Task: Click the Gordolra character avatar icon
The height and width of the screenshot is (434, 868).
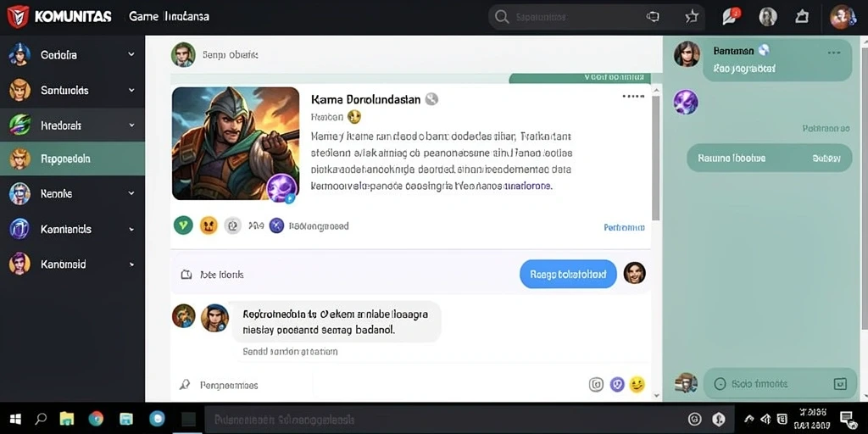Action: (19, 54)
